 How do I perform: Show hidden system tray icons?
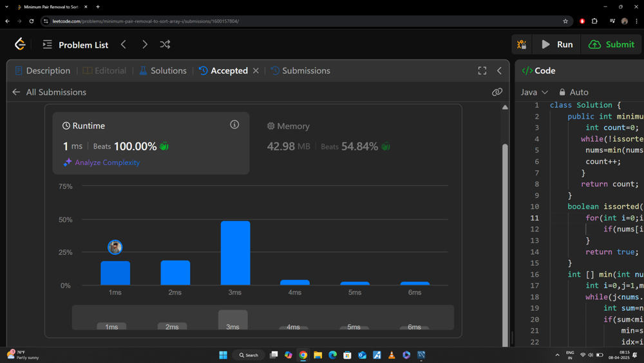point(557,355)
